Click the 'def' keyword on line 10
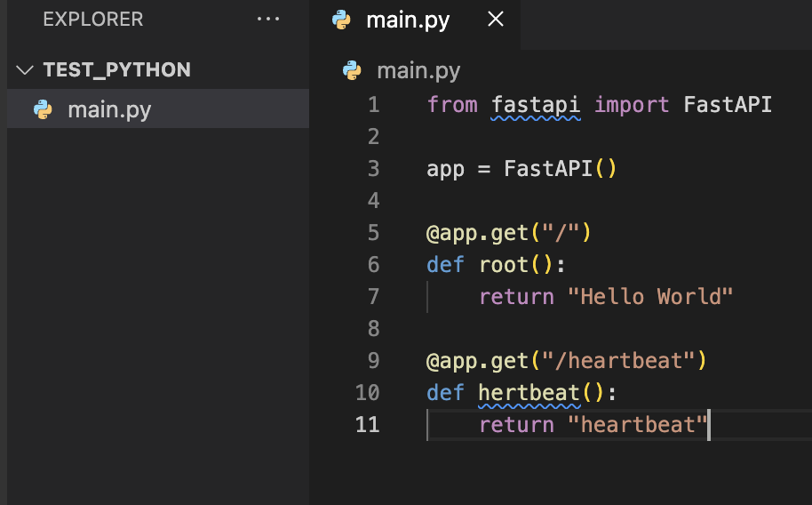Viewport: 812px width, 505px height. pos(445,393)
